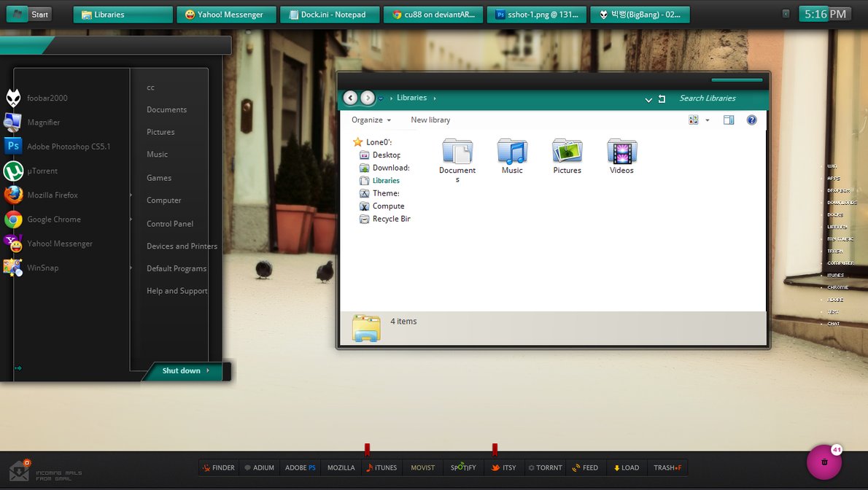Click the pink trash icon with badge
Screen dimensions: 868x490
coord(824,462)
